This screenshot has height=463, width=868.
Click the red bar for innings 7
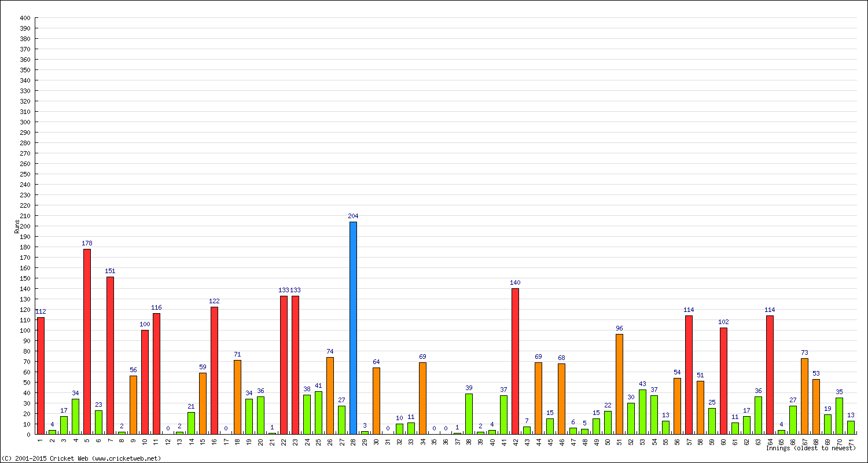tap(110, 355)
